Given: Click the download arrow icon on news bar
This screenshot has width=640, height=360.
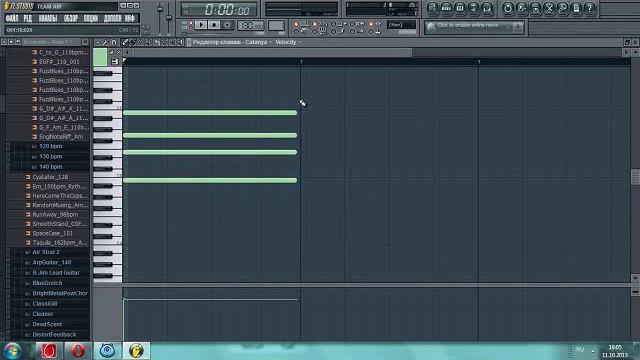Looking at the screenshot, I should 517,27.
